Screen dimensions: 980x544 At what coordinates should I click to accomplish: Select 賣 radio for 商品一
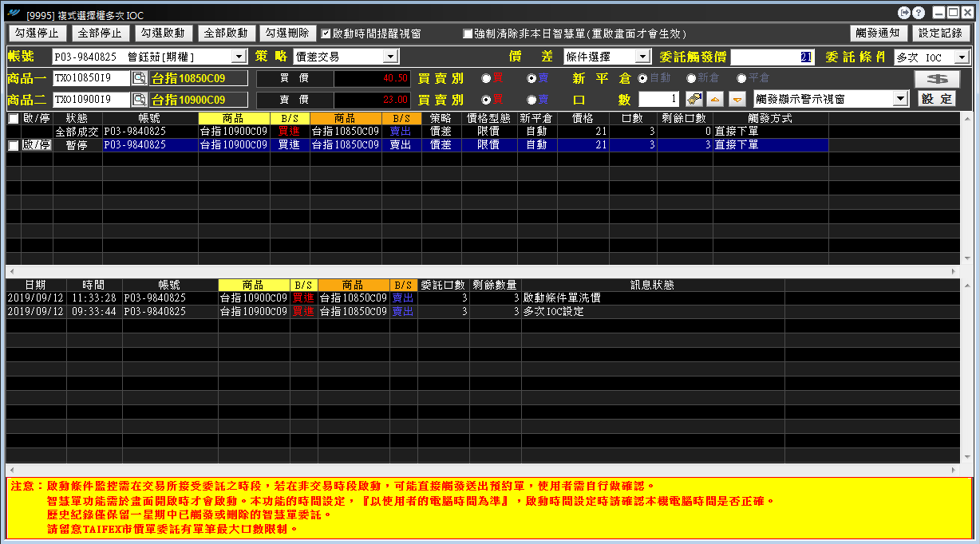pos(531,78)
